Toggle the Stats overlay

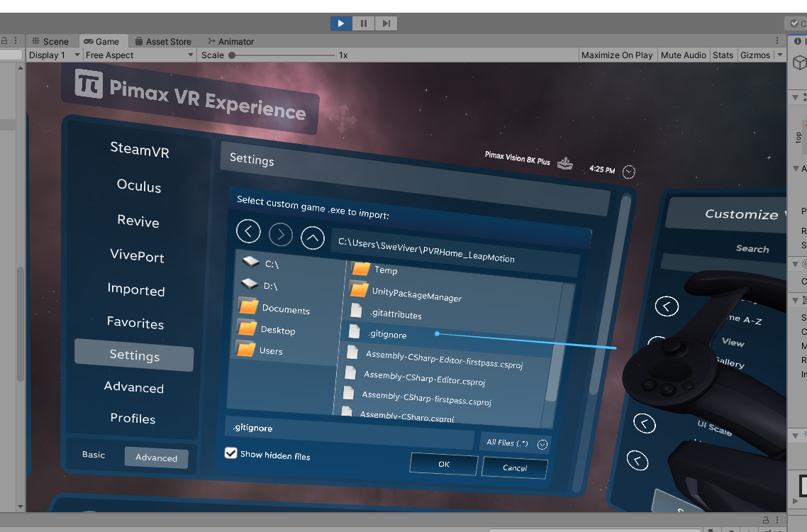[x=723, y=55]
